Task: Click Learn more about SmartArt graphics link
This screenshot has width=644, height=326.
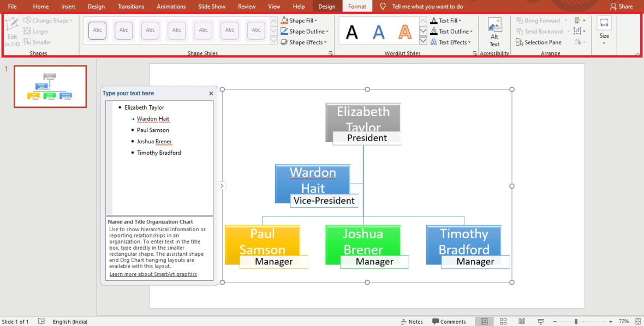Action: tap(153, 274)
